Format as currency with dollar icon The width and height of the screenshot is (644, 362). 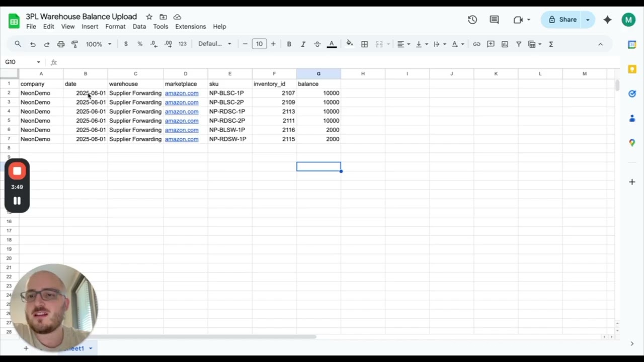(126, 44)
